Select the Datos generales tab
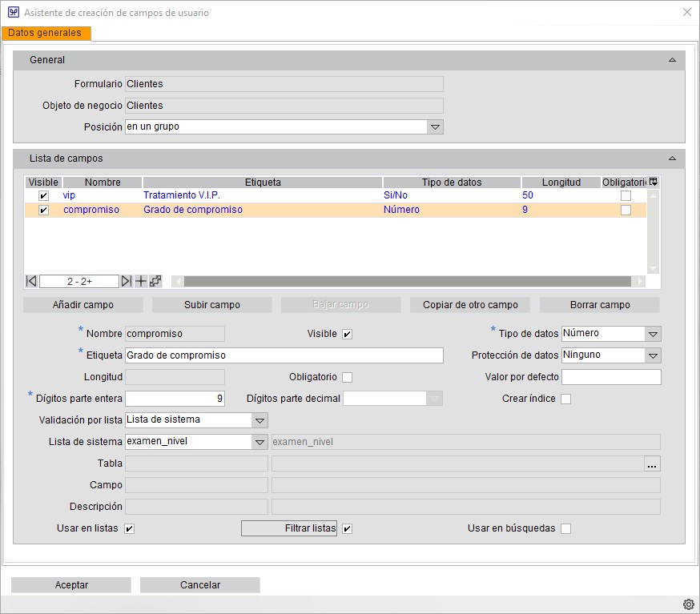 [x=46, y=33]
